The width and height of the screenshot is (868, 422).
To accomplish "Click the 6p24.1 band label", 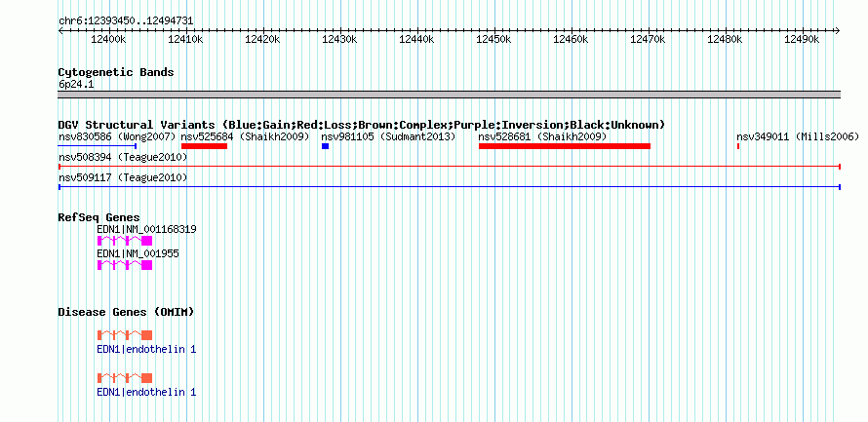I will 76,85.
